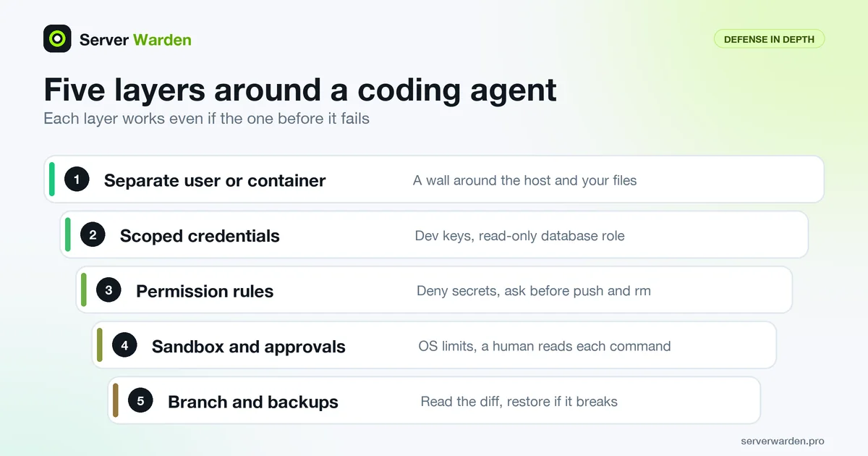Screen dimensions: 868x456
Task: Select Scoped credentials title
Action: [200, 236]
